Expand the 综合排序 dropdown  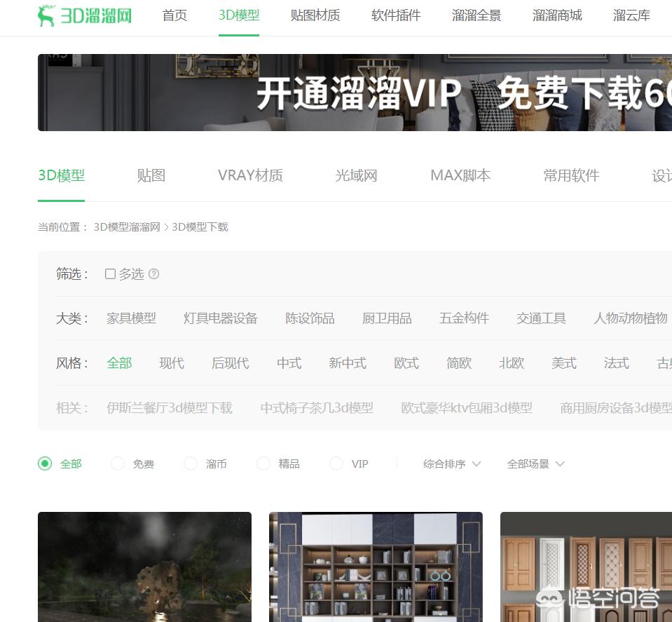point(451,464)
